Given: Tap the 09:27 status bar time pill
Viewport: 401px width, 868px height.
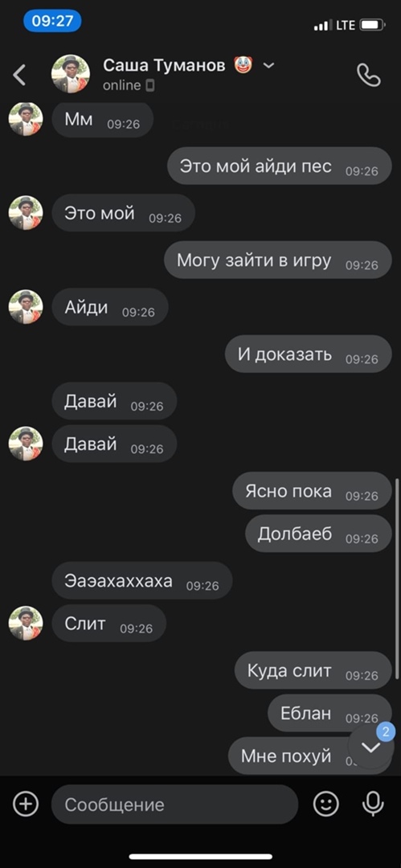Looking at the screenshot, I should 52,21.
